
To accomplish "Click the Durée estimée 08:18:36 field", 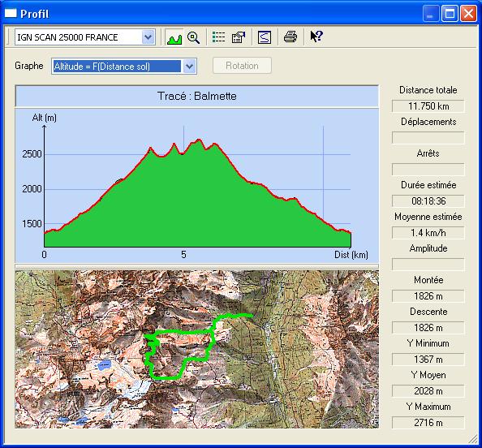I will [428, 200].
